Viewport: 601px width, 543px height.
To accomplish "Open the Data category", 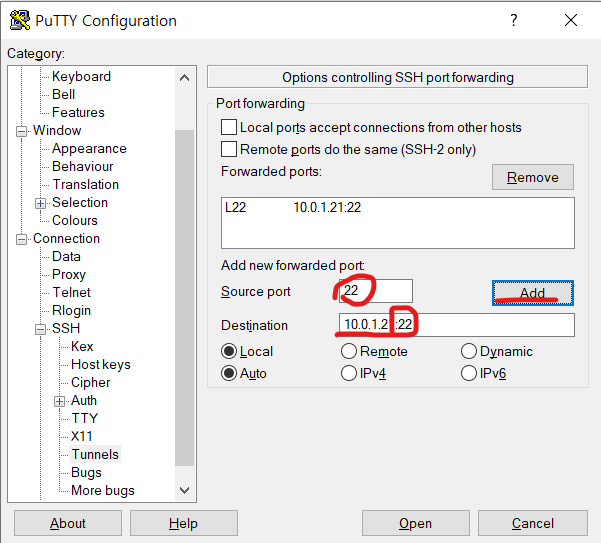I will [x=66, y=256].
